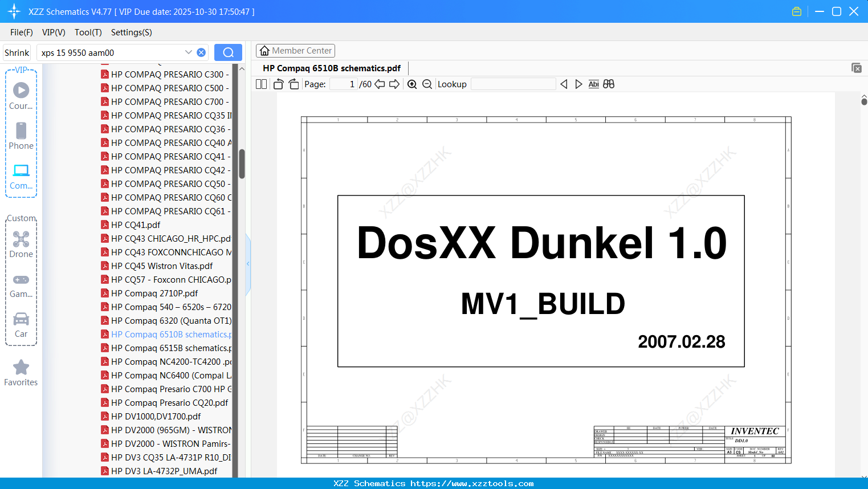Screen dimensions: 868x489
Task: Click the Lookup text field
Action: click(513, 84)
